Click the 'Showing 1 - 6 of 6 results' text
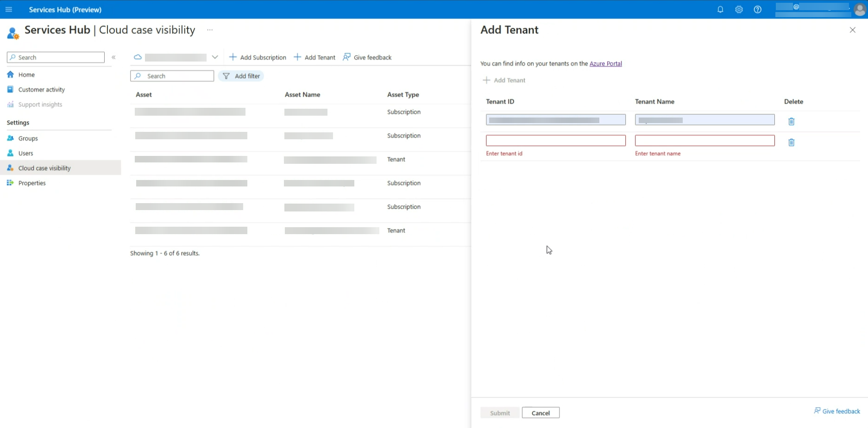This screenshot has height=428, width=868. click(x=165, y=253)
